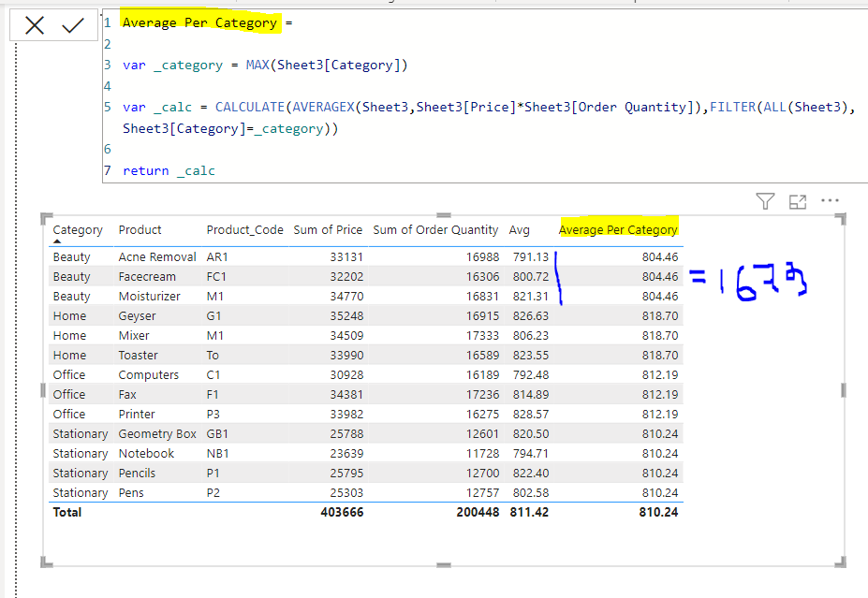Sort by the Category column header
Viewport: 868px width, 598px height.
(x=78, y=229)
